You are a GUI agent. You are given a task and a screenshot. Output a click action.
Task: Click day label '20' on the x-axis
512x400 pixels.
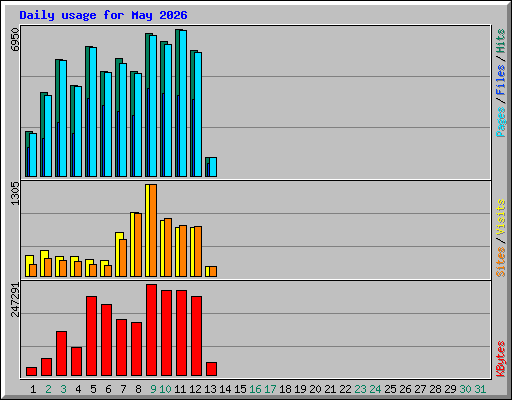point(315,389)
